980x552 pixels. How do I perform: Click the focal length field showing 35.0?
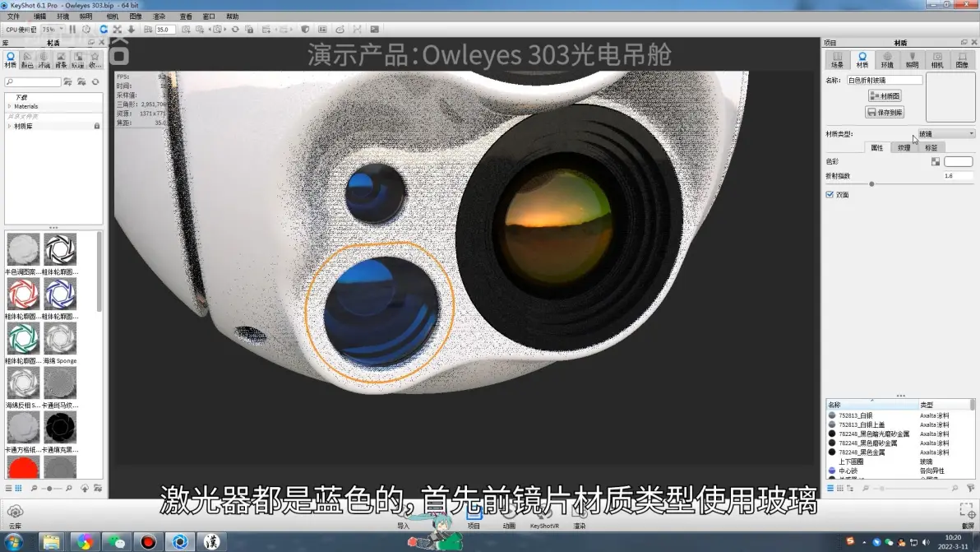point(165,30)
